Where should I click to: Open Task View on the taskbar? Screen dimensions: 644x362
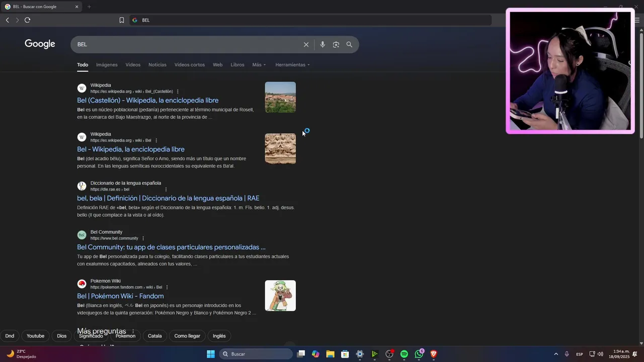pyautogui.click(x=301, y=354)
